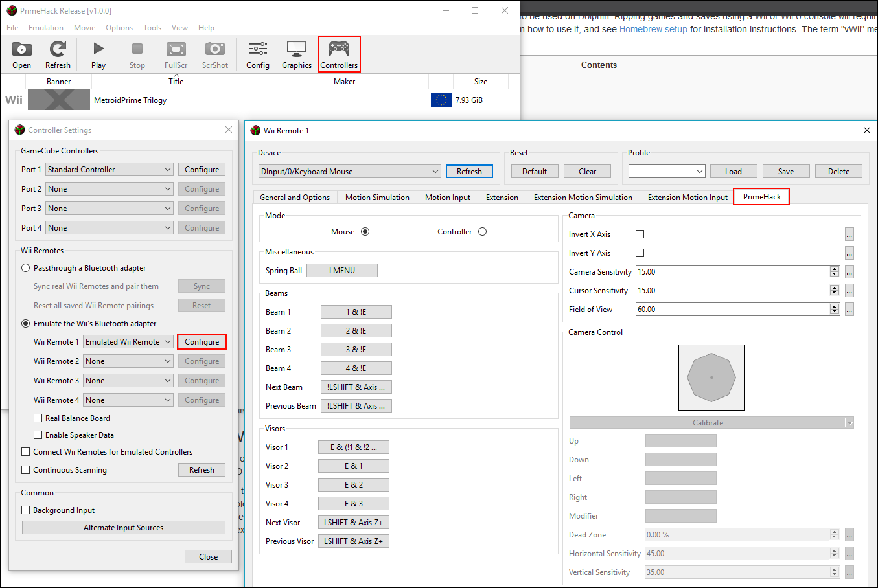878x588 pixels.
Task: Toggle the Continuous Scanning checkbox
Action: pyautogui.click(x=26, y=470)
